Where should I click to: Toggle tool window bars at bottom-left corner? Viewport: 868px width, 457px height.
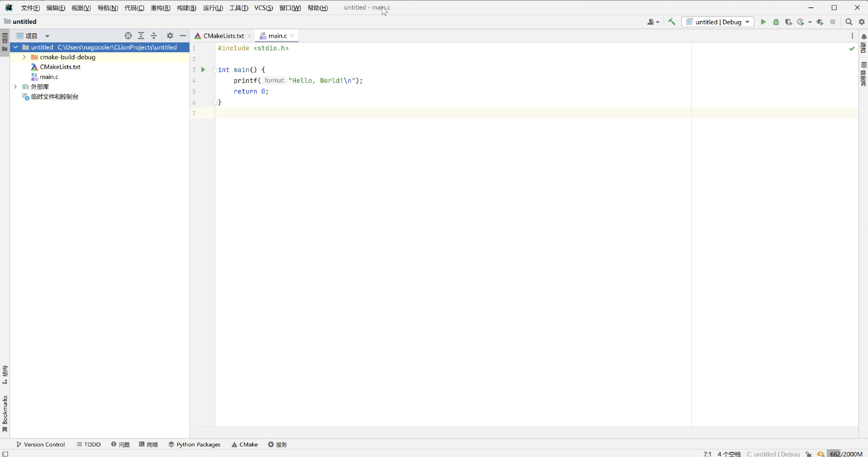5,454
